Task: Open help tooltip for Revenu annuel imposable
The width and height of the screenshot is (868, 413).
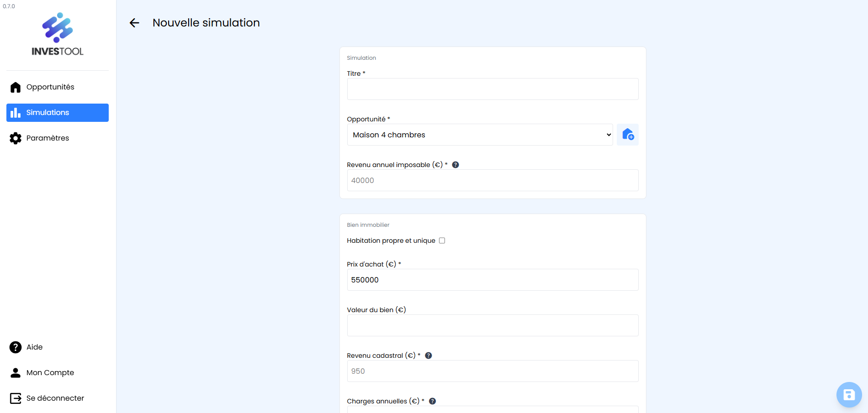Action: (x=455, y=165)
